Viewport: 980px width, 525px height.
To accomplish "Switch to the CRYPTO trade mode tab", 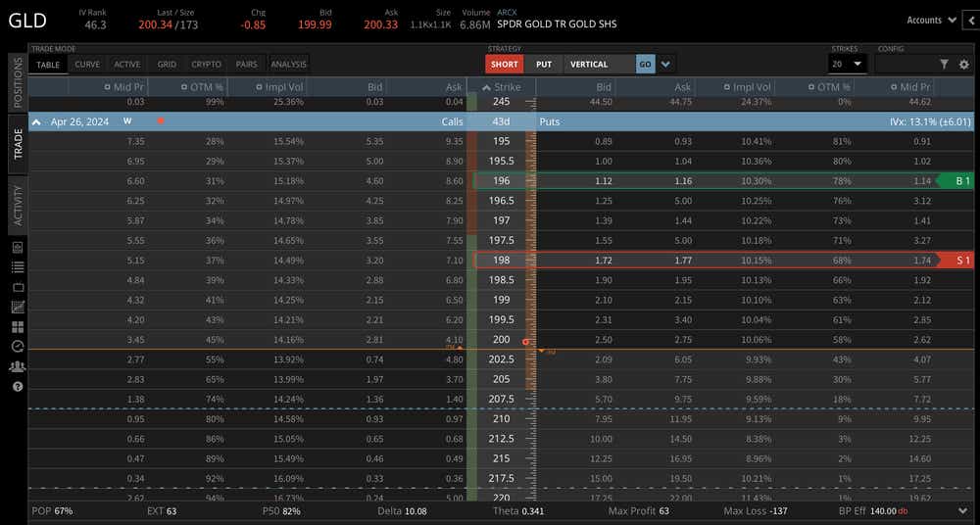I will 206,65.
